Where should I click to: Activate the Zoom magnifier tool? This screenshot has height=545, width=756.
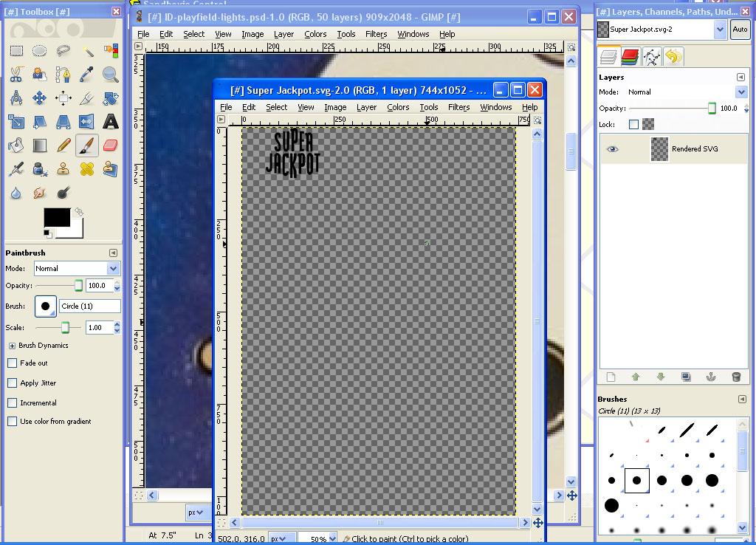pyautogui.click(x=111, y=75)
